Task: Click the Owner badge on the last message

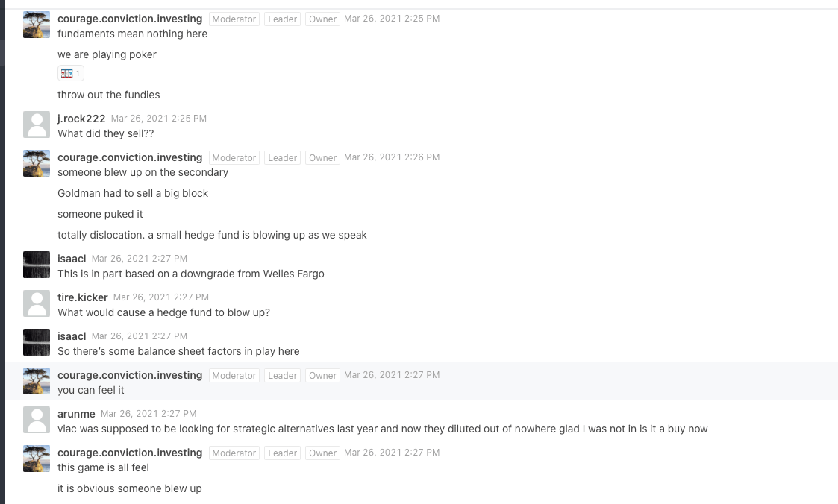Action: (323, 453)
